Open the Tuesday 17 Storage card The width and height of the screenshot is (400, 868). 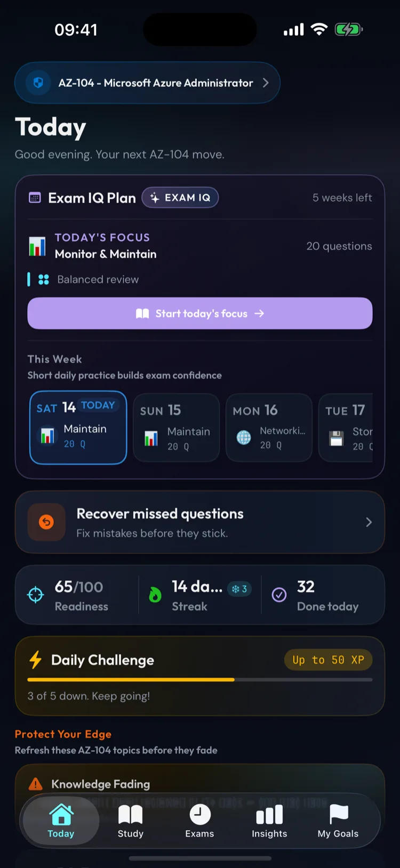tap(347, 427)
